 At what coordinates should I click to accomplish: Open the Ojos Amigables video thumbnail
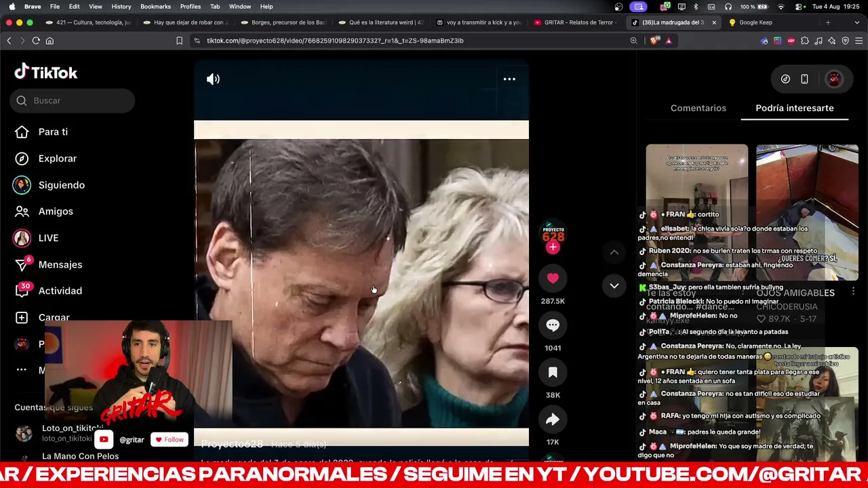pyautogui.click(x=807, y=212)
